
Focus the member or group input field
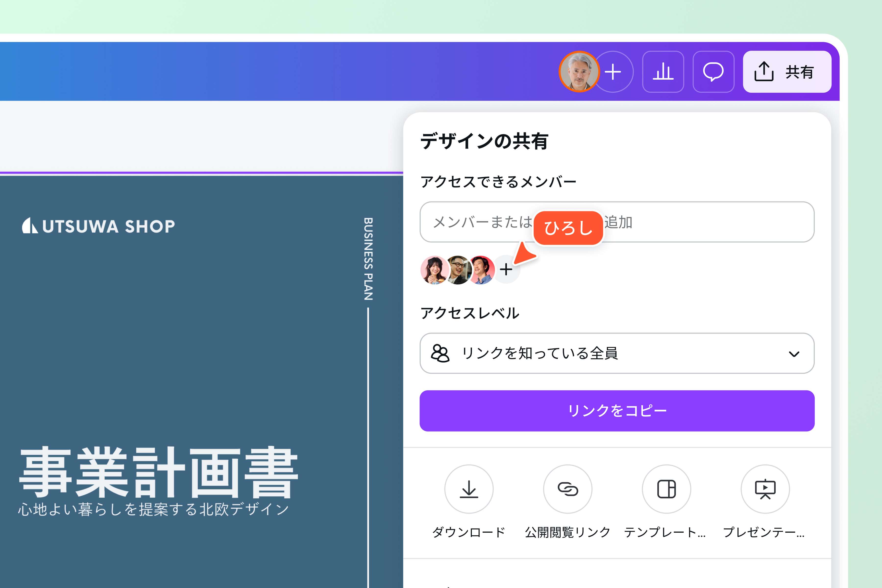(617, 222)
